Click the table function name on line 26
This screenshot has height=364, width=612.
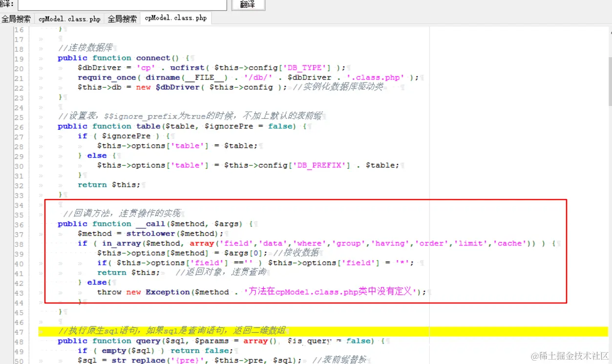[148, 126]
